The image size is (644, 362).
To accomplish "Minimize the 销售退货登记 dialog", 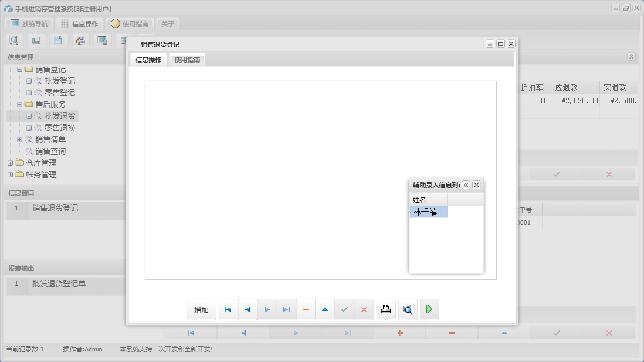I will pos(490,44).
